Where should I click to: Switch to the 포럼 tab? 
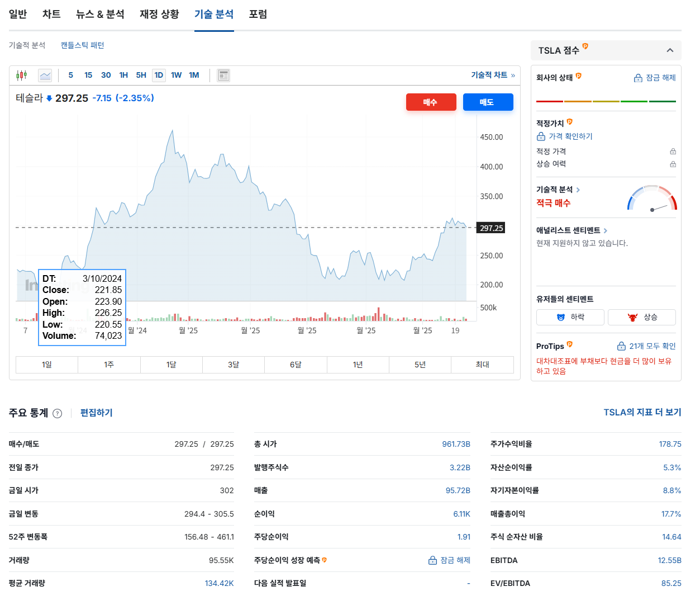click(258, 14)
